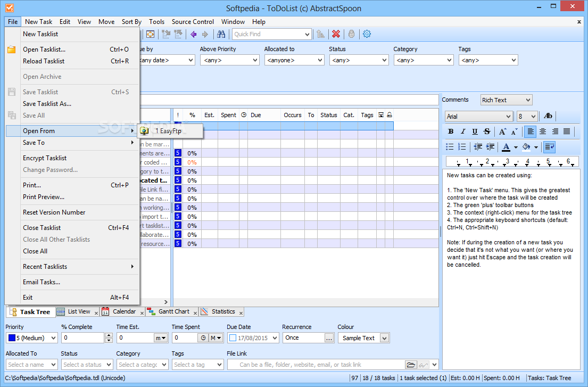Open the Rich Text comments format dropdown
588x387 pixels.
coord(506,100)
